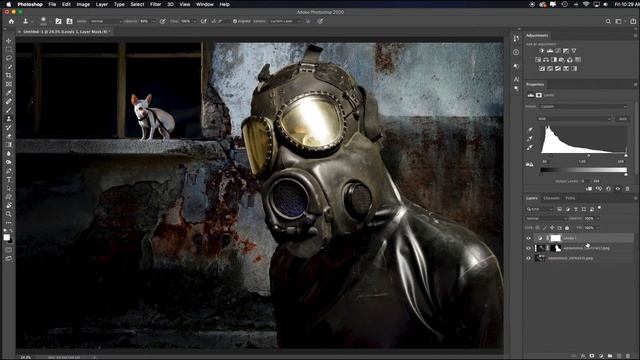
Task: Click the Home icon in options bar
Action: click(x=11, y=21)
